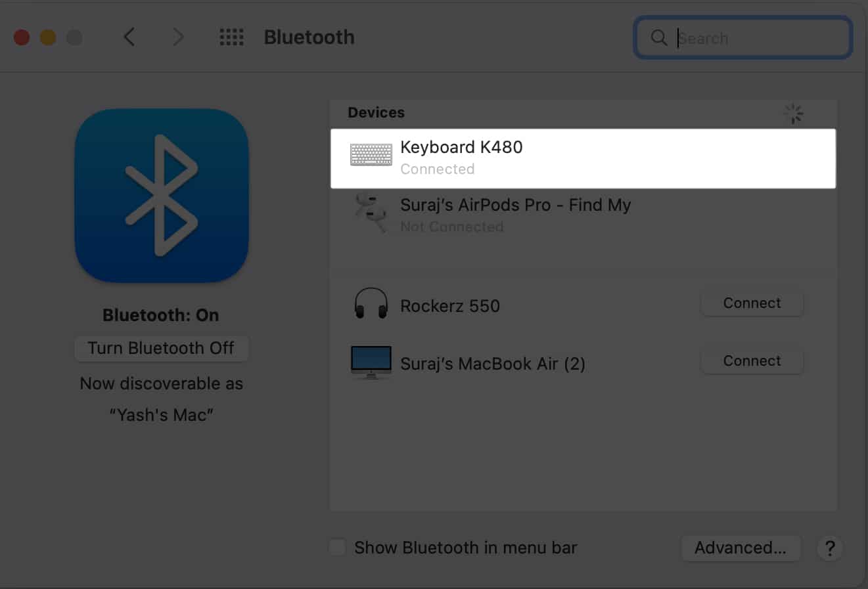
Task: Click the AirPods Pro device icon
Action: 371,213
